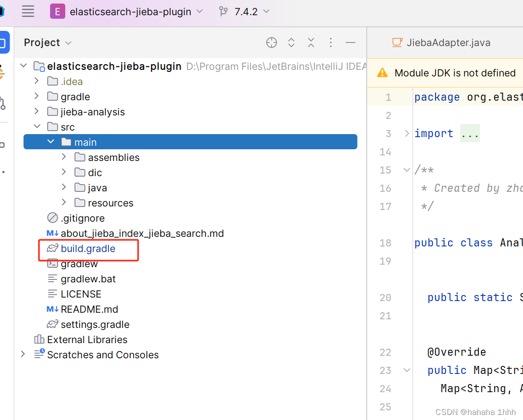Select Scratches and Consoles label
523x420 pixels.
pyautogui.click(x=103, y=355)
